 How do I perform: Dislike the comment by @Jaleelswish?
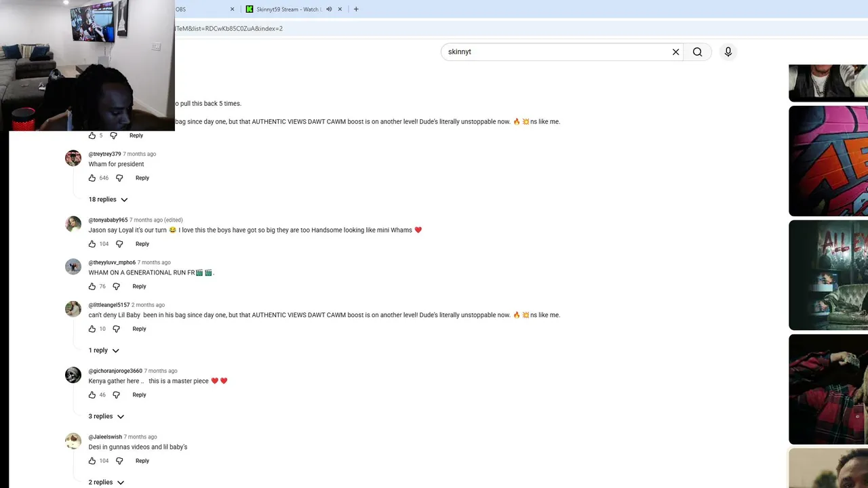tap(119, 461)
